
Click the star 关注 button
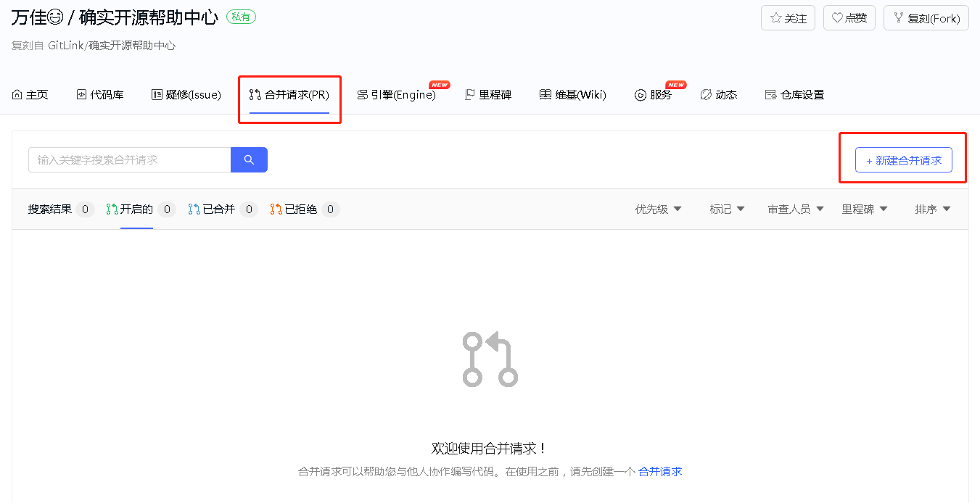(788, 18)
